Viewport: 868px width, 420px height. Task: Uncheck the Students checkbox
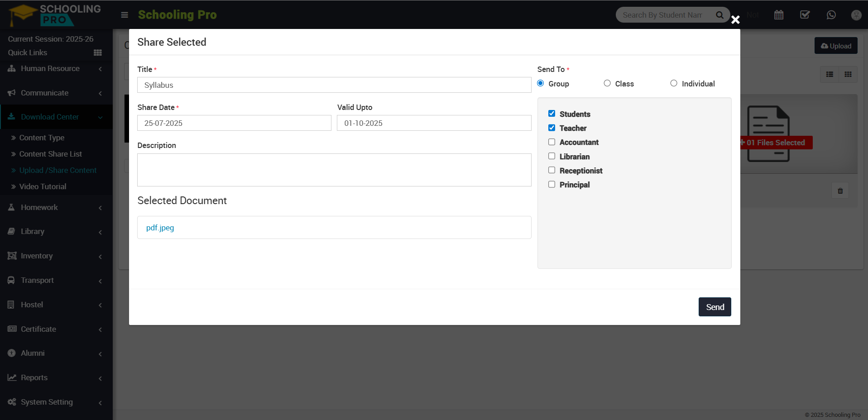point(551,114)
